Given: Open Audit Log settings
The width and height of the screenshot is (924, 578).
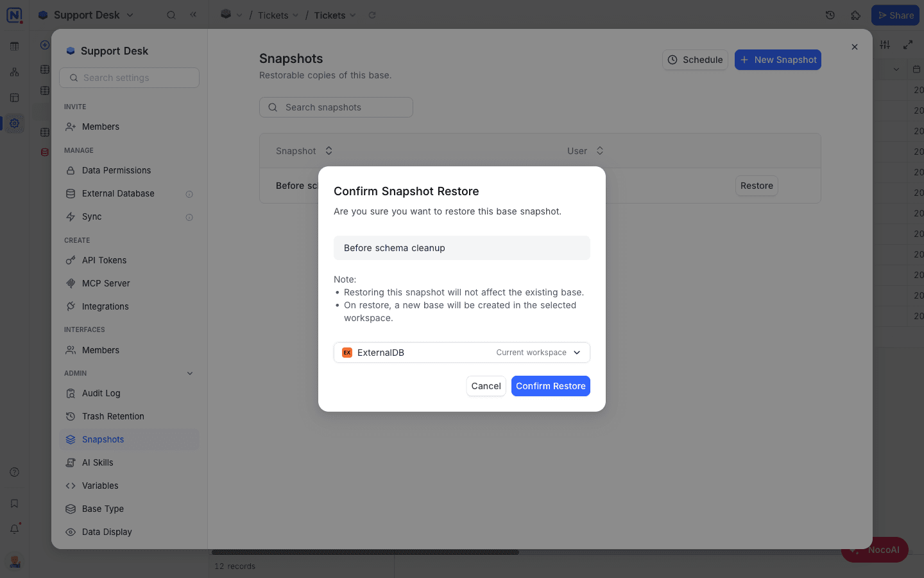Looking at the screenshot, I should pyautogui.click(x=129, y=393).
